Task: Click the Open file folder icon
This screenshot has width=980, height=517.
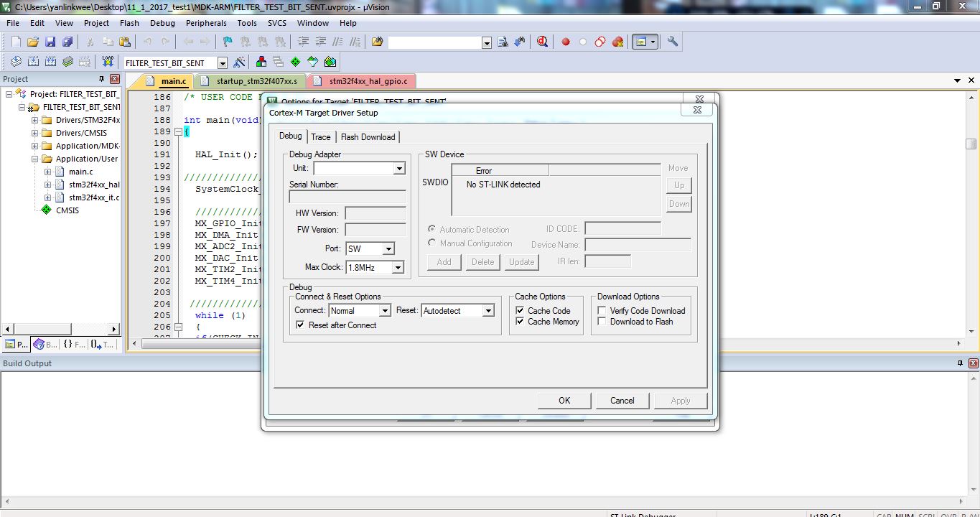Action: point(33,42)
